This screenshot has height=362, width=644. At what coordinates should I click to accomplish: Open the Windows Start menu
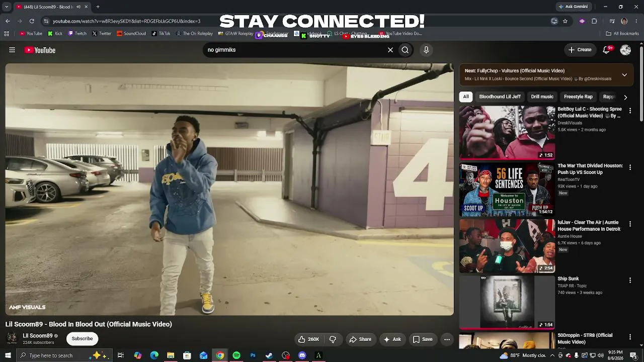tap(8, 355)
